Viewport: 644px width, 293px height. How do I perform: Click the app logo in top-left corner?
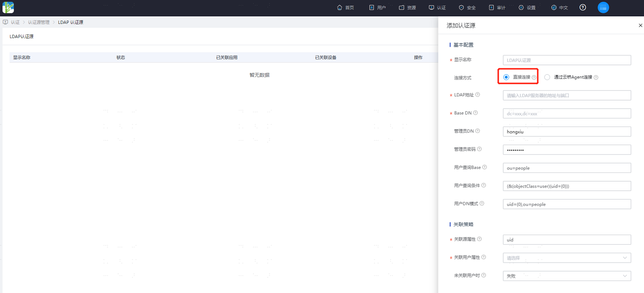click(8, 7)
